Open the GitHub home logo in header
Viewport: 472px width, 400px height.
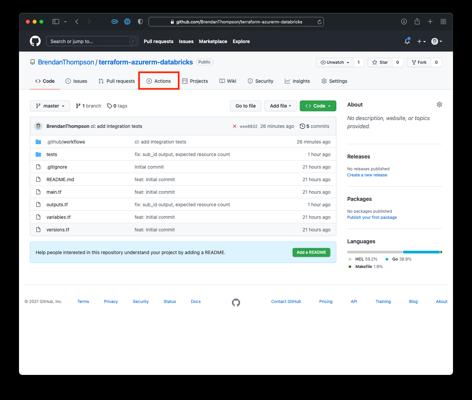(35, 41)
